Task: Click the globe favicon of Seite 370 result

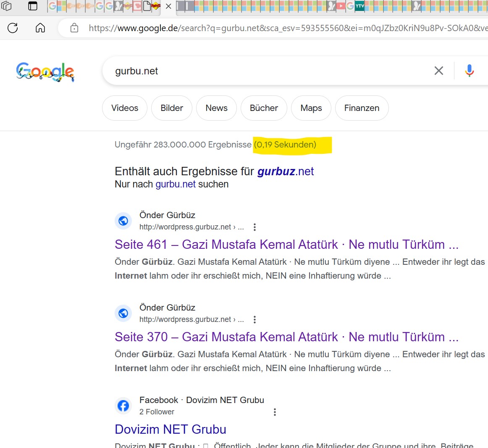Action: pos(123,313)
